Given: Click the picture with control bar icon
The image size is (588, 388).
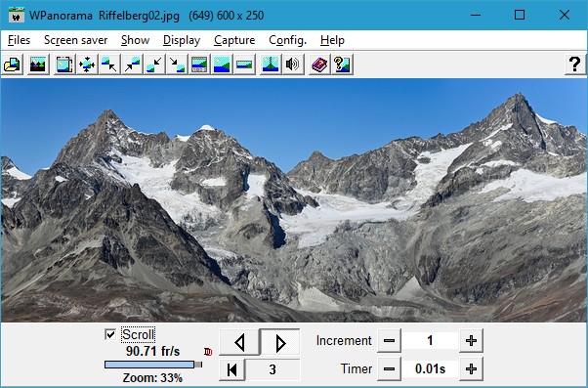Looking at the screenshot, I should (199, 65).
